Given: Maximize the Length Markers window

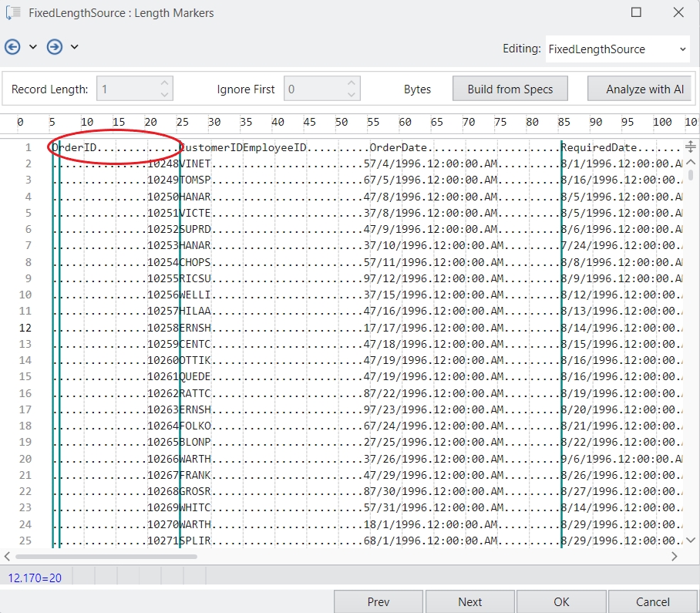Looking at the screenshot, I should [x=636, y=12].
